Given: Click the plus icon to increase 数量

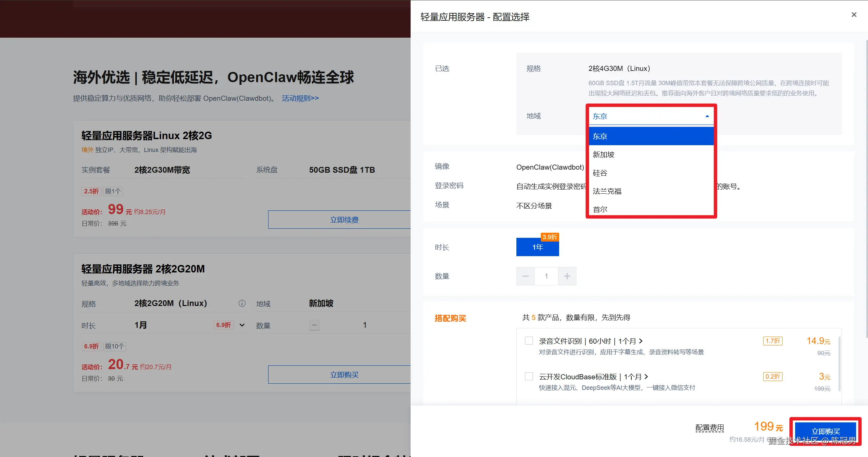Looking at the screenshot, I should [x=567, y=276].
